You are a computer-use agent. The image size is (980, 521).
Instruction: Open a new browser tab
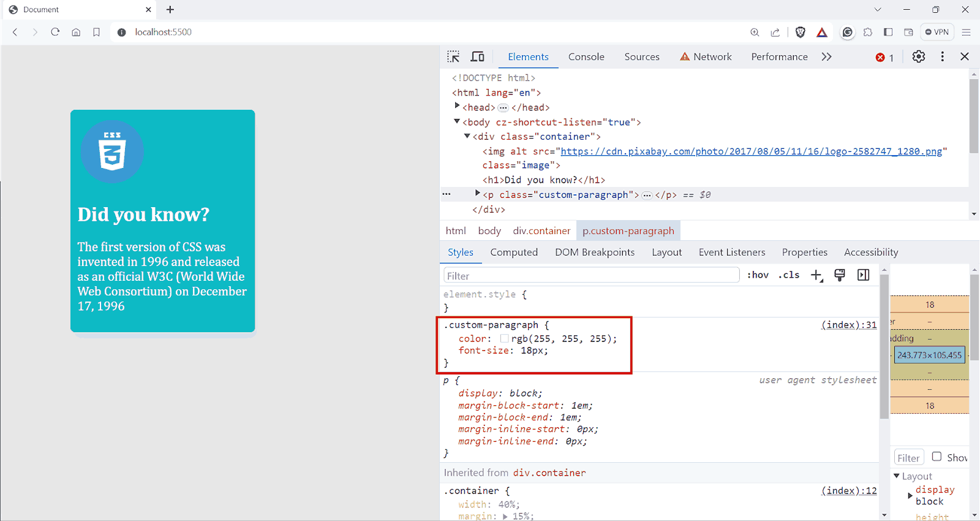point(170,9)
